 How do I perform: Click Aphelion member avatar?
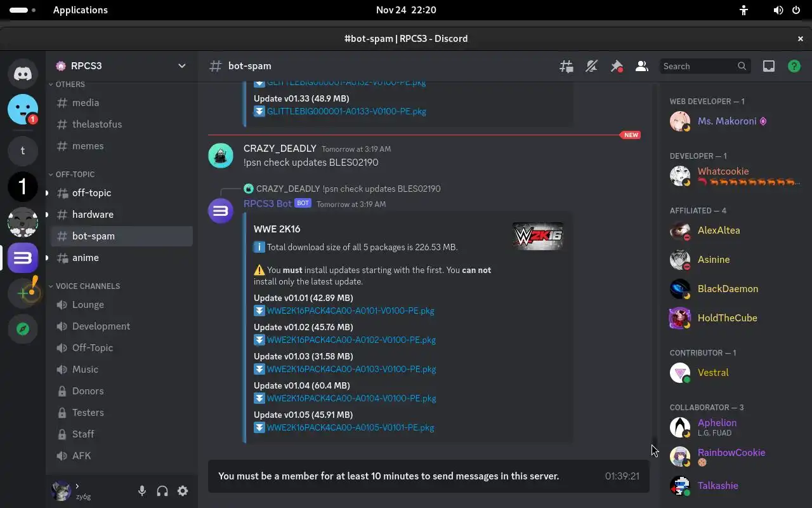[680, 427]
